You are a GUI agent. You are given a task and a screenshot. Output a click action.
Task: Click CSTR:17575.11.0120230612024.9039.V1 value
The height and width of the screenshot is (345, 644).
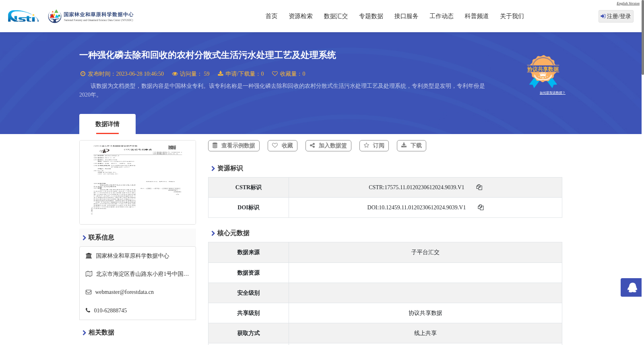pos(417,188)
